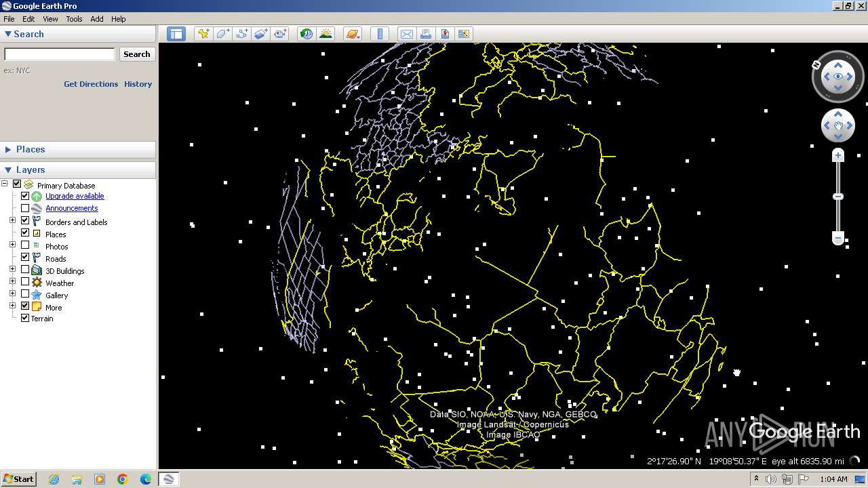Add a placemark with the pushpin tool

coord(203,34)
